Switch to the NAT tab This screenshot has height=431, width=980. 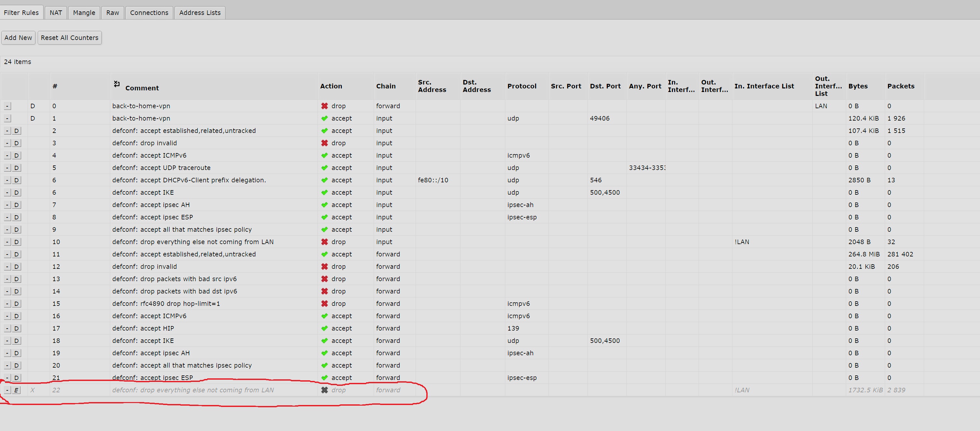click(56, 13)
